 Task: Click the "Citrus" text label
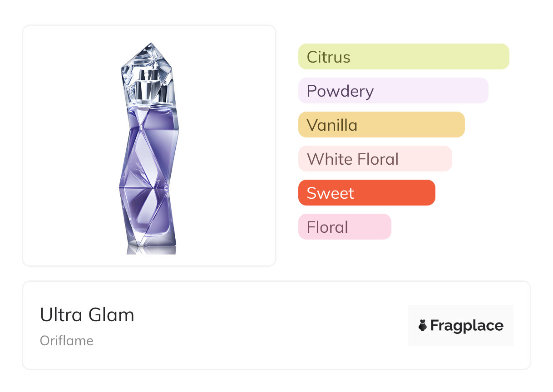(x=328, y=57)
